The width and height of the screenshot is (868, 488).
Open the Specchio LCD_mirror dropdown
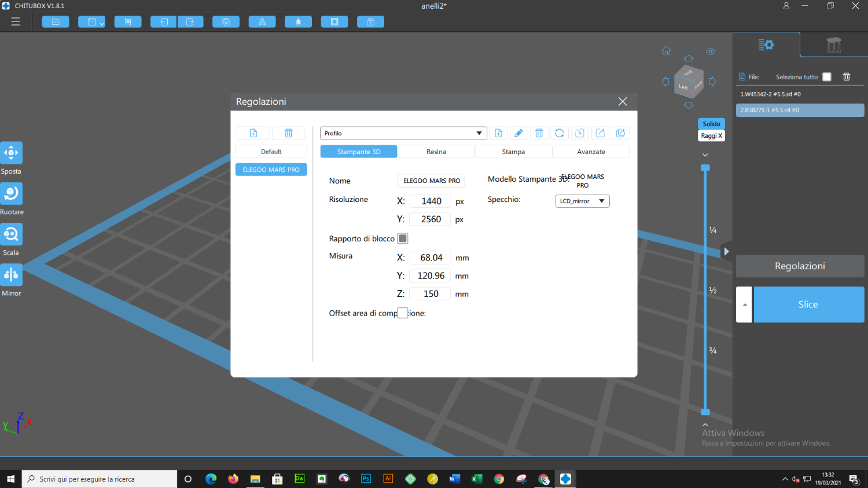[582, 201]
